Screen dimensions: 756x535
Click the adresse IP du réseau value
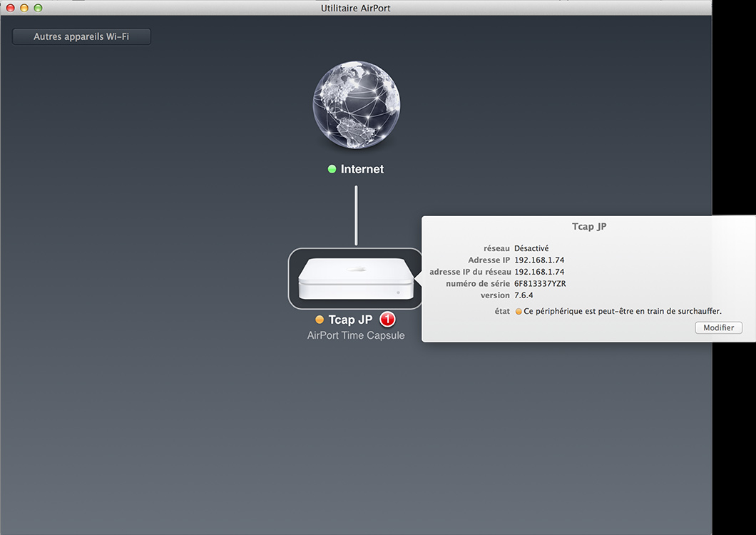pyautogui.click(x=538, y=272)
